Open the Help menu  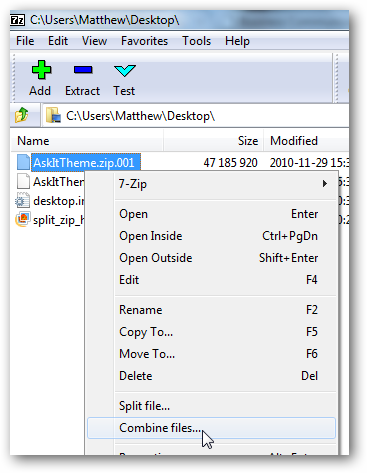click(x=237, y=41)
